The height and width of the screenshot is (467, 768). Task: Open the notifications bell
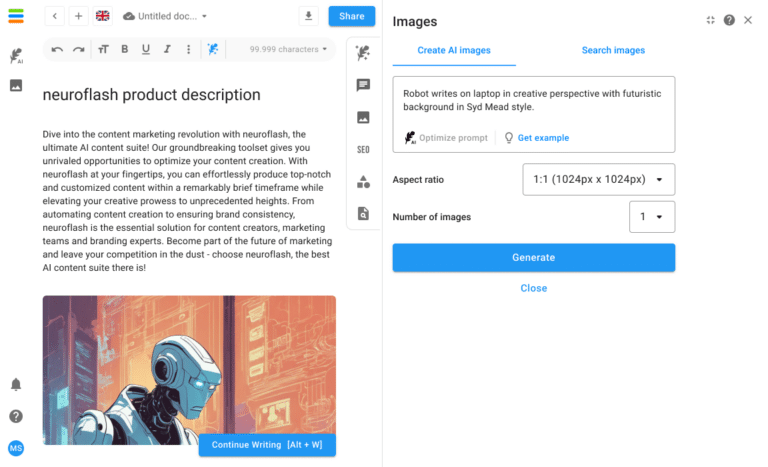(16, 385)
